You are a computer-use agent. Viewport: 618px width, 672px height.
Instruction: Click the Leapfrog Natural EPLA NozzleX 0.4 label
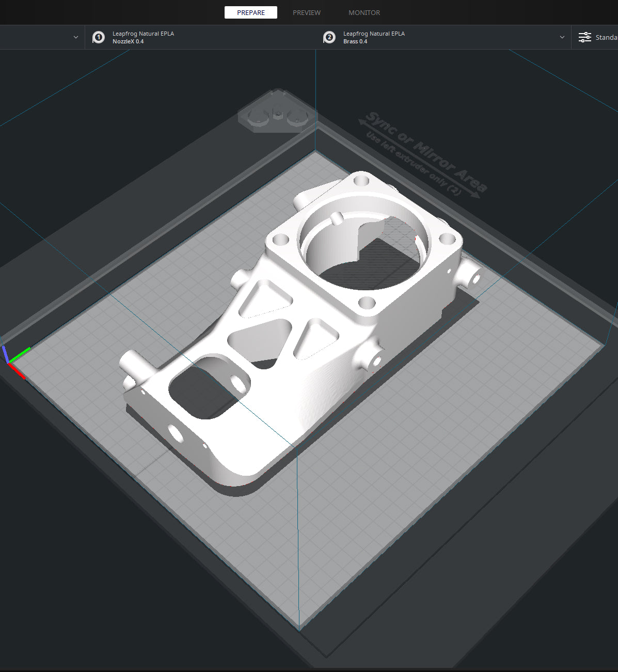[x=143, y=37]
